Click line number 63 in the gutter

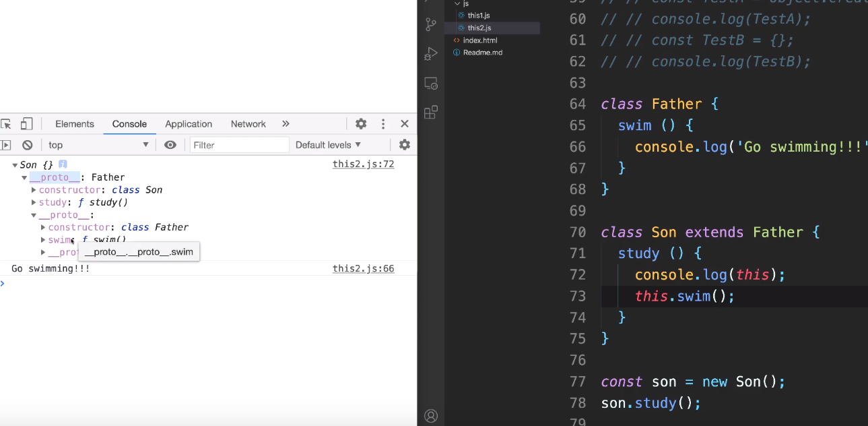point(578,83)
